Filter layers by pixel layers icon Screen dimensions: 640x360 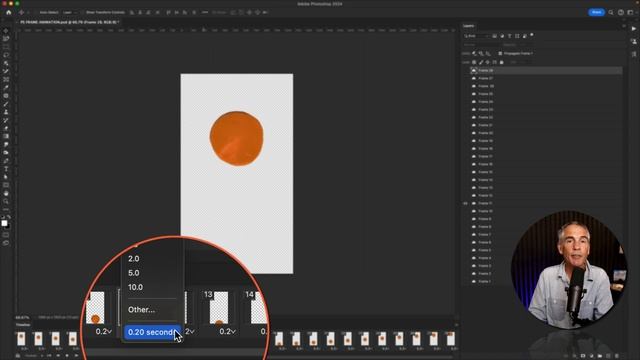(x=494, y=36)
